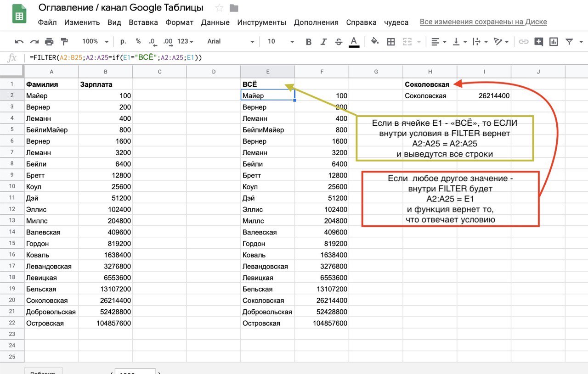Toggle italic formatting
588x374 pixels.
(x=324, y=42)
